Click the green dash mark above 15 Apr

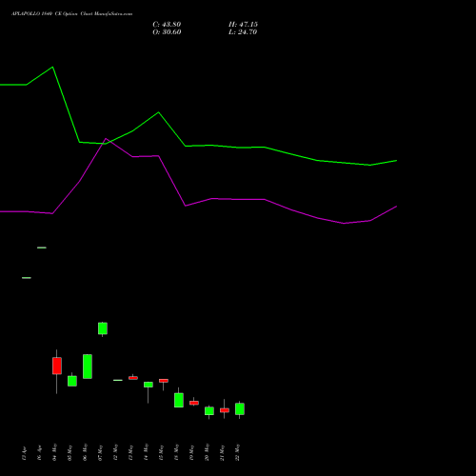coord(27,278)
